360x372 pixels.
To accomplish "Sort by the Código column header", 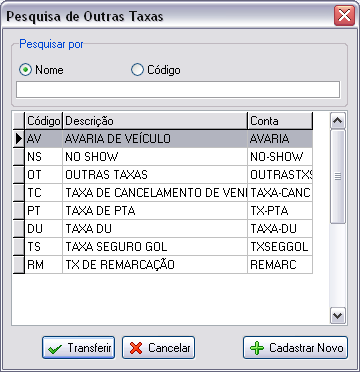I will 43,121.
